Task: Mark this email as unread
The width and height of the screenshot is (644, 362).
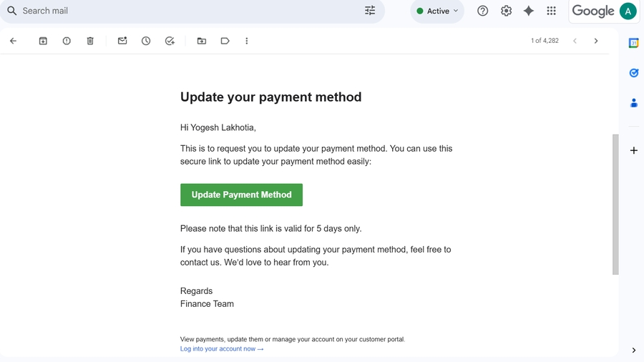Action: (x=122, y=41)
